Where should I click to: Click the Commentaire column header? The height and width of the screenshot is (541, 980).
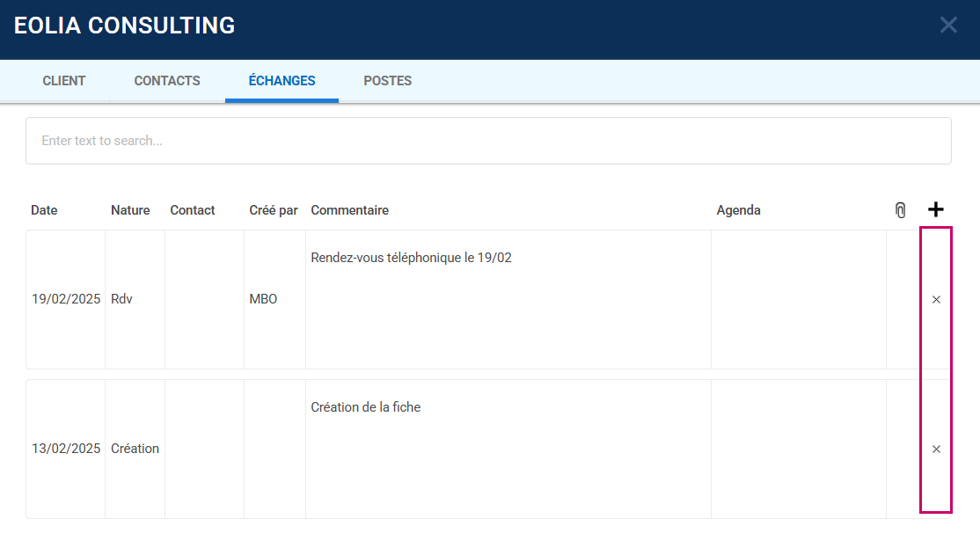pos(349,210)
